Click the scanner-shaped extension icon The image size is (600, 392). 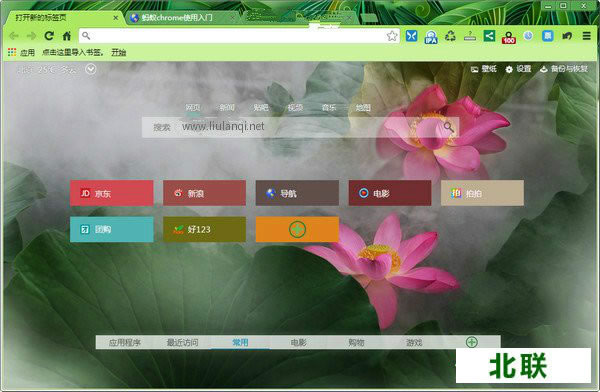pyautogui.click(x=470, y=36)
